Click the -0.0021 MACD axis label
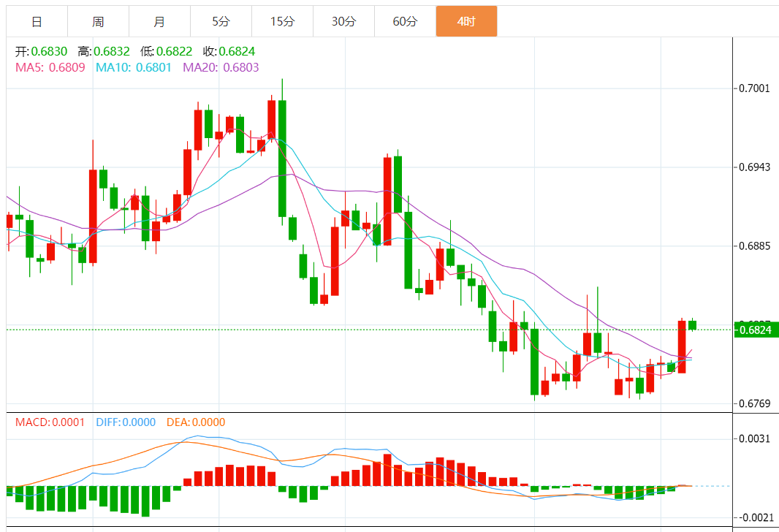This screenshot has width=779, height=532. coord(756,517)
